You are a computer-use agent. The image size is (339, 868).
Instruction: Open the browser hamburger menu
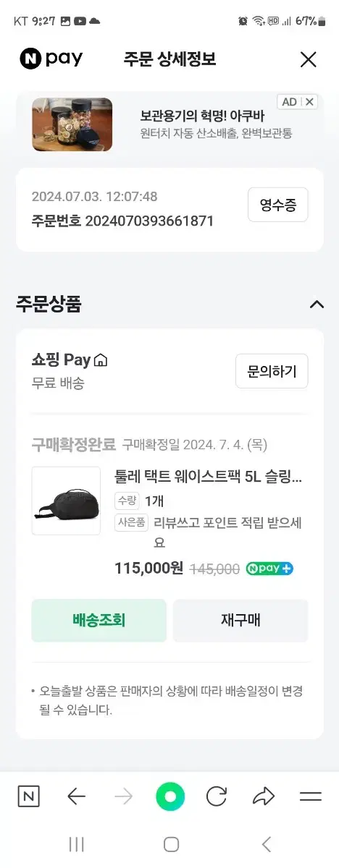click(310, 797)
